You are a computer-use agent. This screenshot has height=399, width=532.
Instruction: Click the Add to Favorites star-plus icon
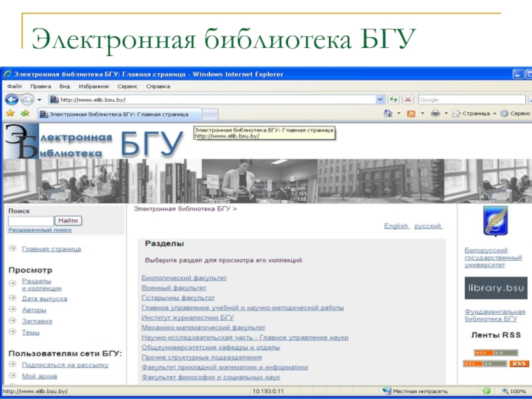(25, 113)
